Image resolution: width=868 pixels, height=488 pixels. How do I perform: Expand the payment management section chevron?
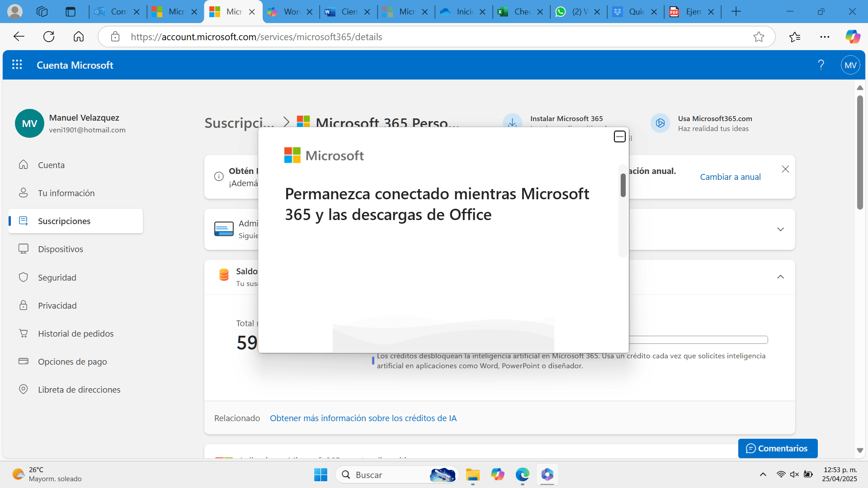780,230
